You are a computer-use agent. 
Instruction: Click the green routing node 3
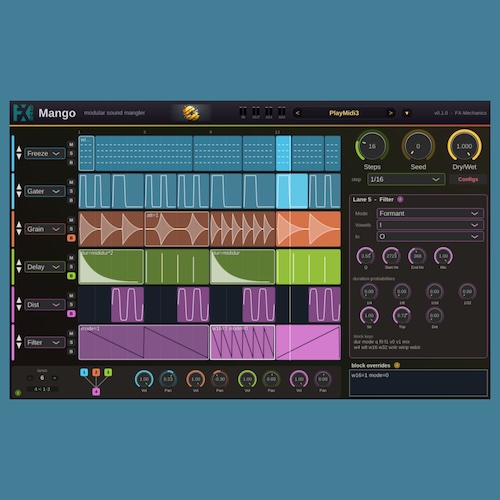[x=108, y=372]
